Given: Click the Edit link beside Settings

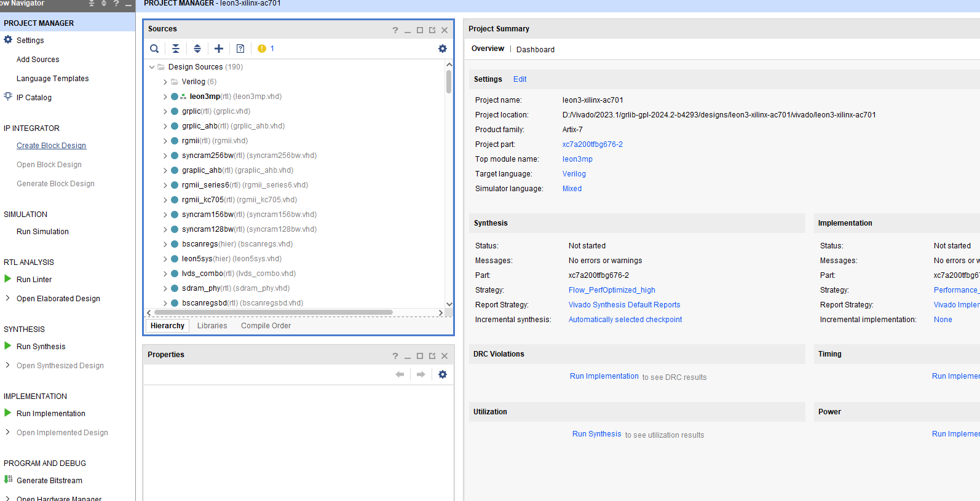Looking at the screenshot, I should (520, 79).
